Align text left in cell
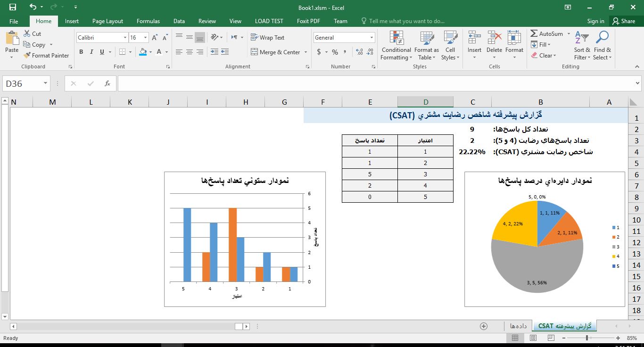The width and height of the screenshot is (644, 347). 179,52
